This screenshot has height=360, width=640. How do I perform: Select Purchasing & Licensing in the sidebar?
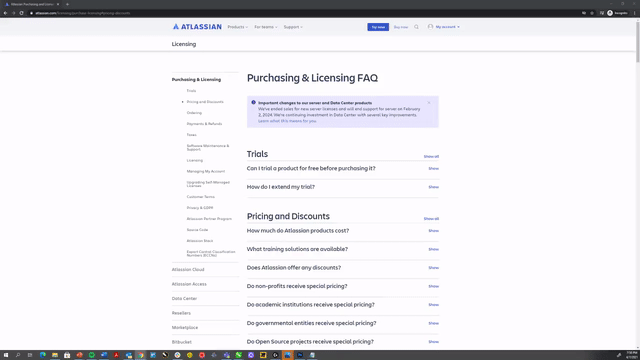click(x=196, y=80)
